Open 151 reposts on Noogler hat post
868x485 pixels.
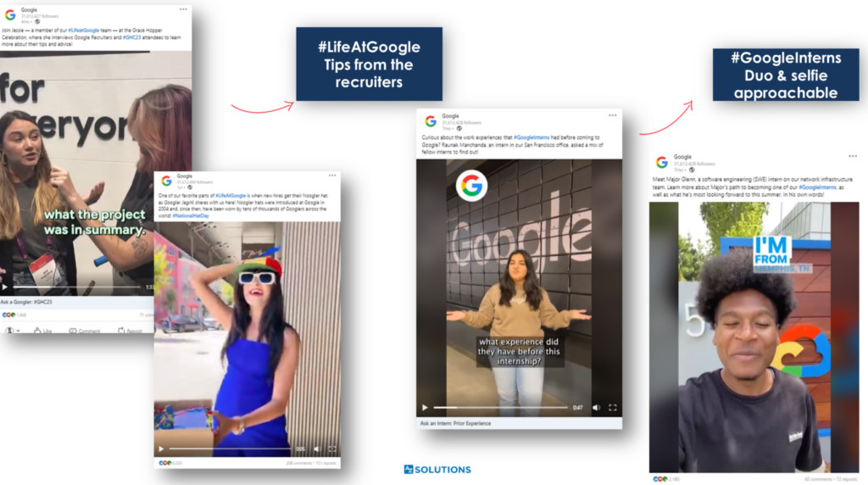coord(326,463)
